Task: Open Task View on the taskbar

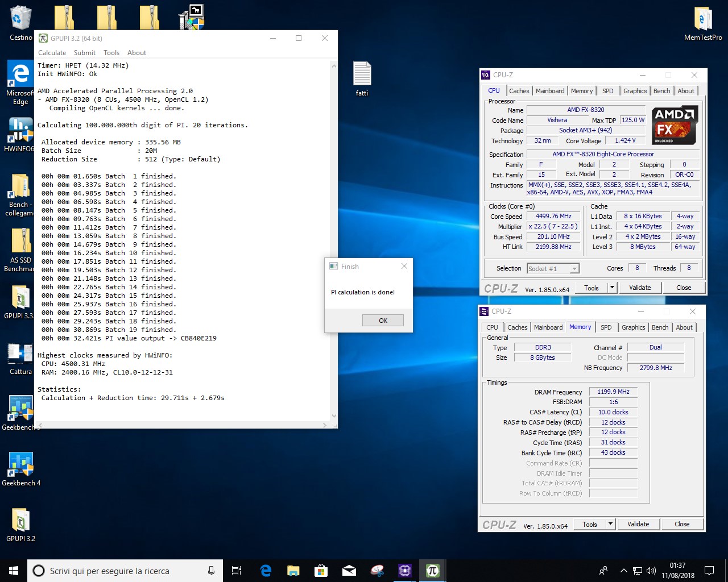Action: [x=237, y=571]
